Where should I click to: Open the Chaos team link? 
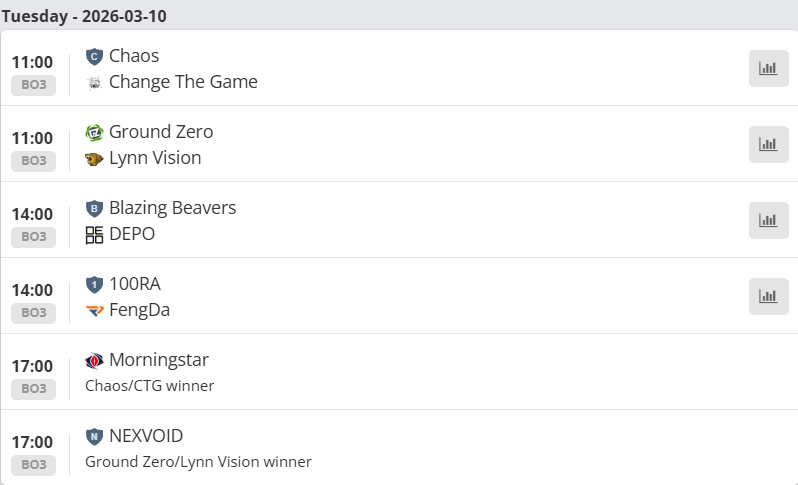tap(134, 56)
